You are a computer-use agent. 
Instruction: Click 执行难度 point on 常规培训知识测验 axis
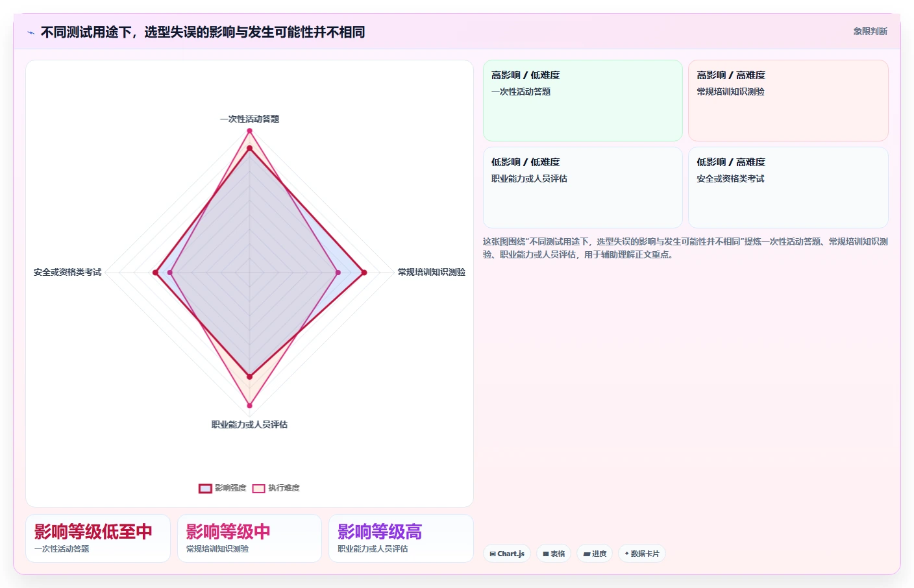(338, 273)
